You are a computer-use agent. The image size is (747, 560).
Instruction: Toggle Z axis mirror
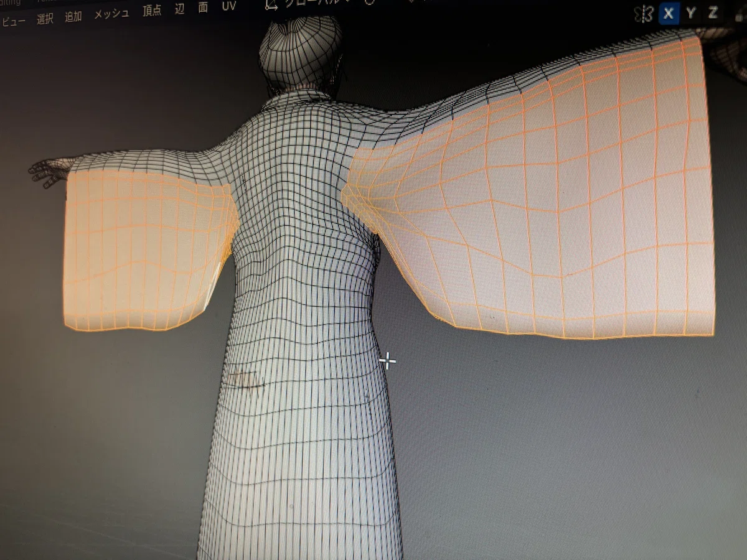[x=712, y=12]
